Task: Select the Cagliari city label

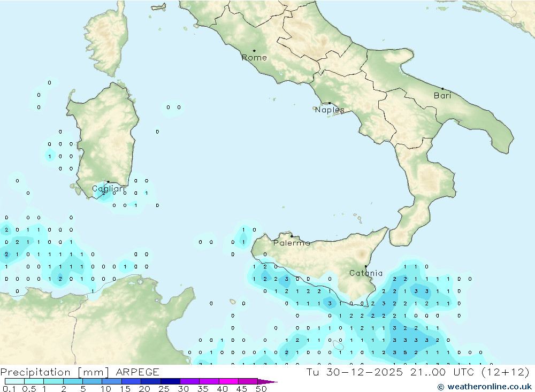Action: (x=109, y=189)
